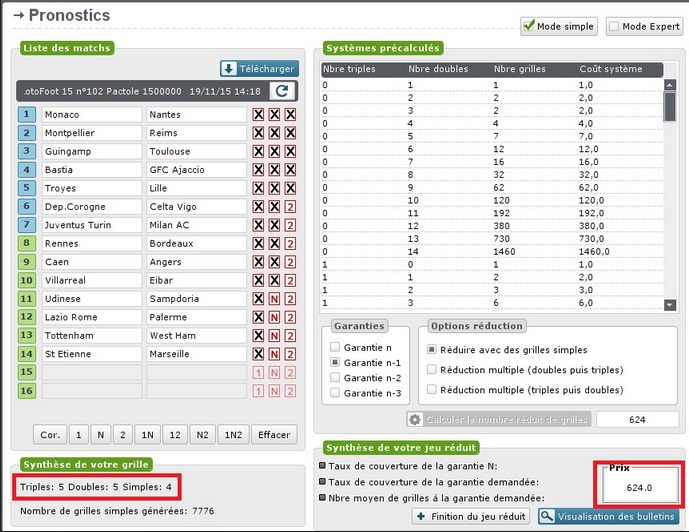
Task: Click the Nbre triples column header
Action: (x=350, y=70)
